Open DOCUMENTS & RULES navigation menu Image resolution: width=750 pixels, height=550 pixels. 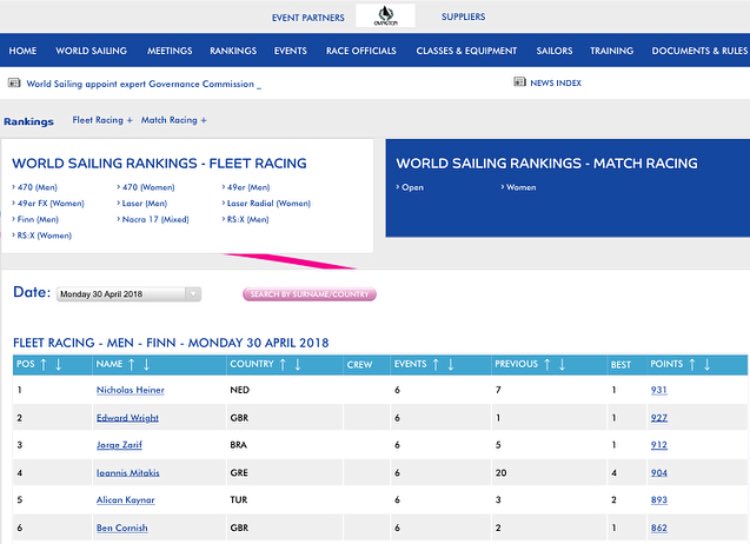pyautogui.click(x=700, y=51)
